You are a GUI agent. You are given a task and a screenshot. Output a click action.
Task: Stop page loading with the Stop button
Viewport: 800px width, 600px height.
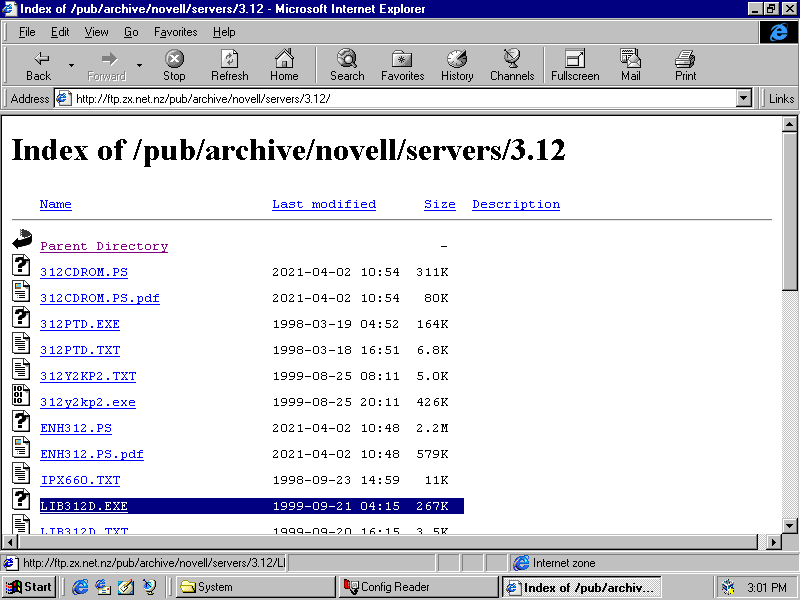coord(174,65)
